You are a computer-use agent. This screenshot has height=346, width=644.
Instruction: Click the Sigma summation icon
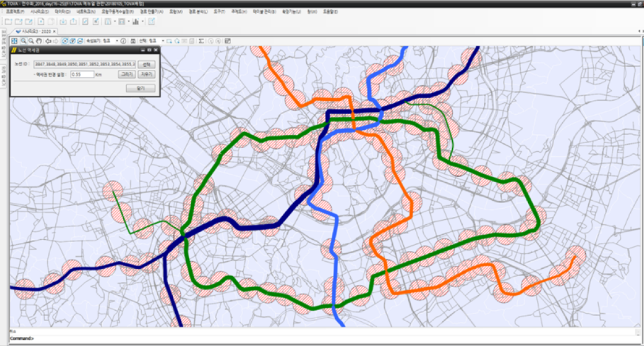[201, 41]
